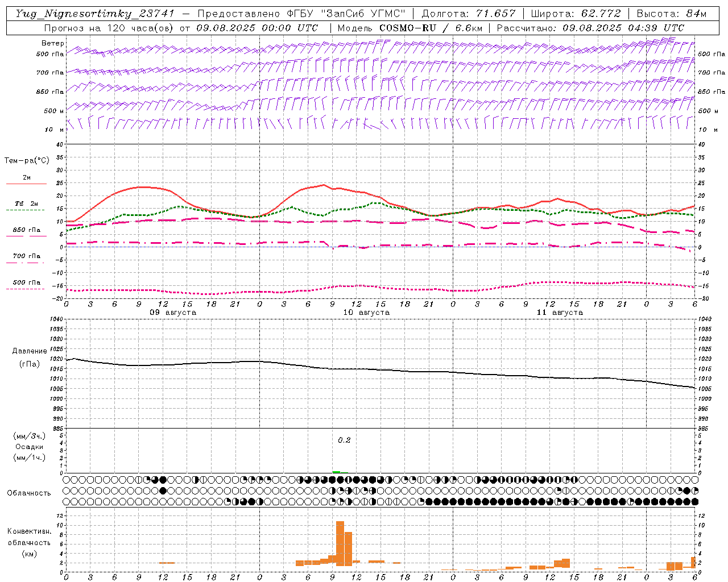Click the Тем-ра(°C) axis label
The image size is (728, 582).
27,161
